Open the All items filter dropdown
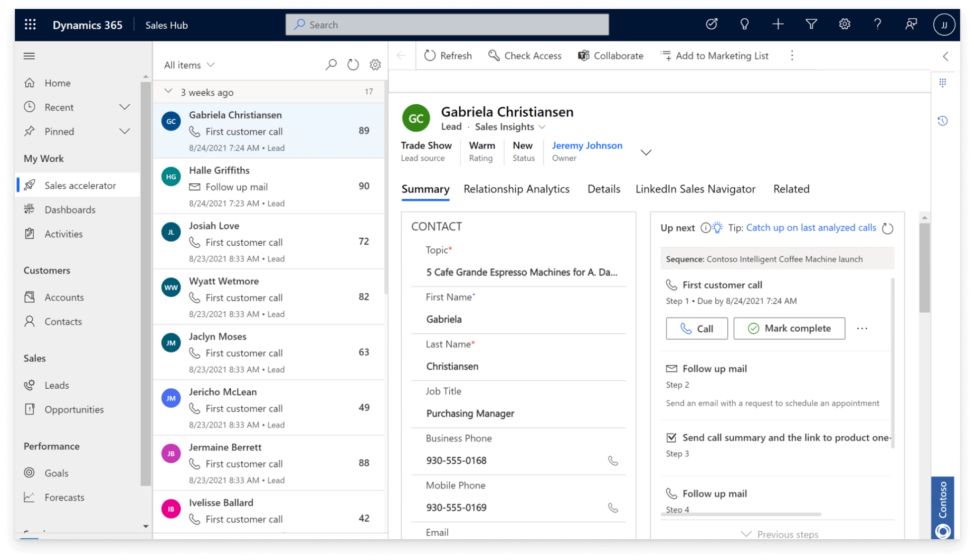The height and width of the screenshot is (560, 974). [x=190, y=65]
